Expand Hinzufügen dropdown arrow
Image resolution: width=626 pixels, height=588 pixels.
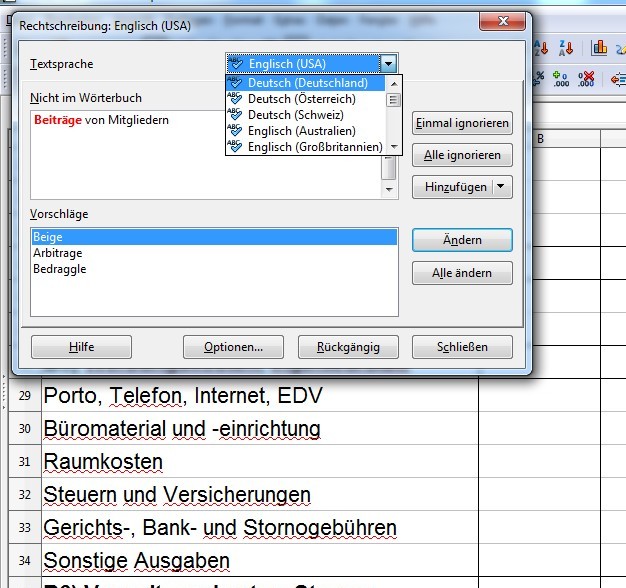[x=501, y=186]
